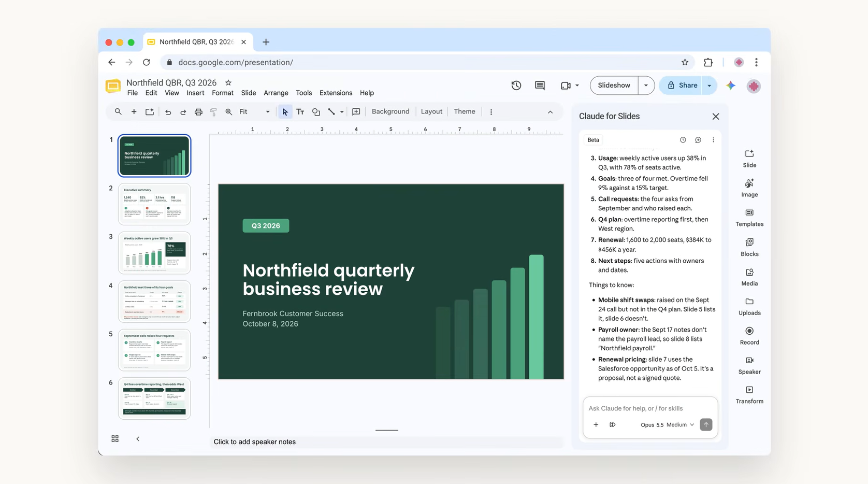Expand the Slideshow options dropdown arrow
Screen dimensions: 868x484
[646, 86]
